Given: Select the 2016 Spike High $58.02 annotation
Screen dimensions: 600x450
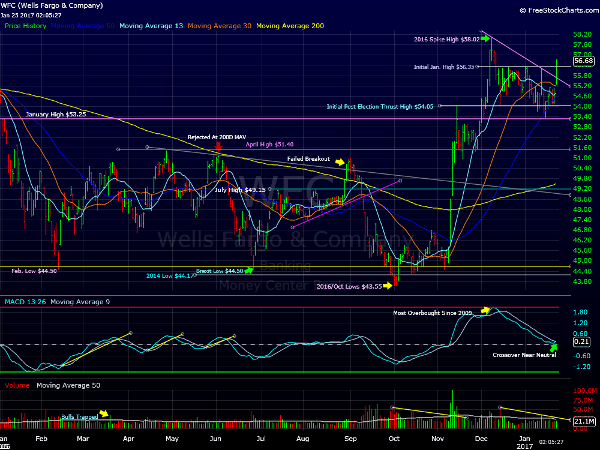Looking at the screenshot, I should tap(447, 39).
